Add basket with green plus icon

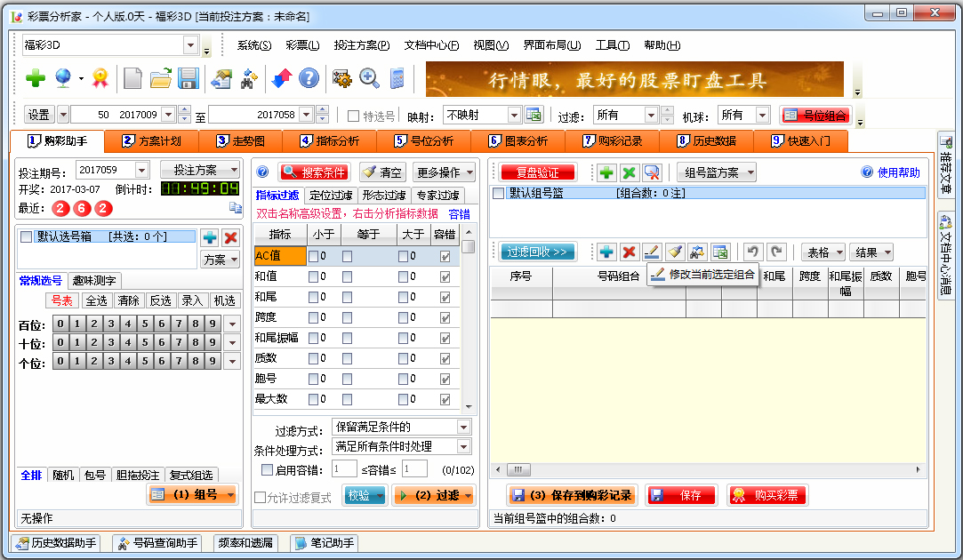pyautogui.click(x=606, y=172)
